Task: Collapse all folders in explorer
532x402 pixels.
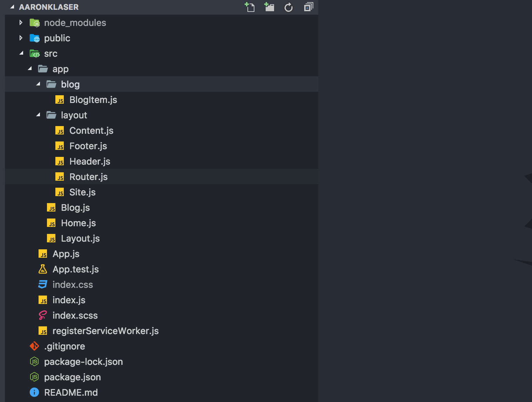Action: coord(308,7)
